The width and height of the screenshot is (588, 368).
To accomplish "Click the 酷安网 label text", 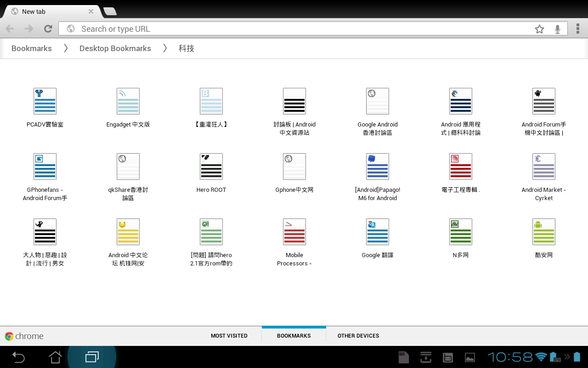I will coord(544,255).
